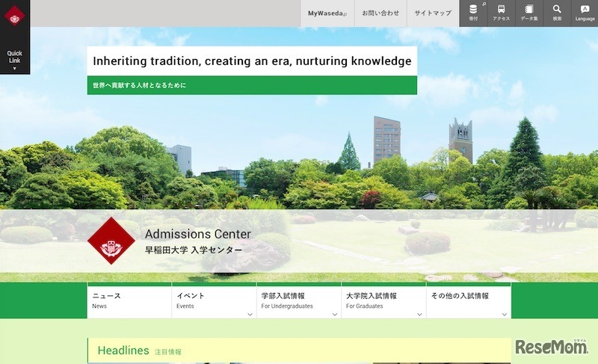
Task: Expand the イベント Events menu chevron
Action: 250,314
